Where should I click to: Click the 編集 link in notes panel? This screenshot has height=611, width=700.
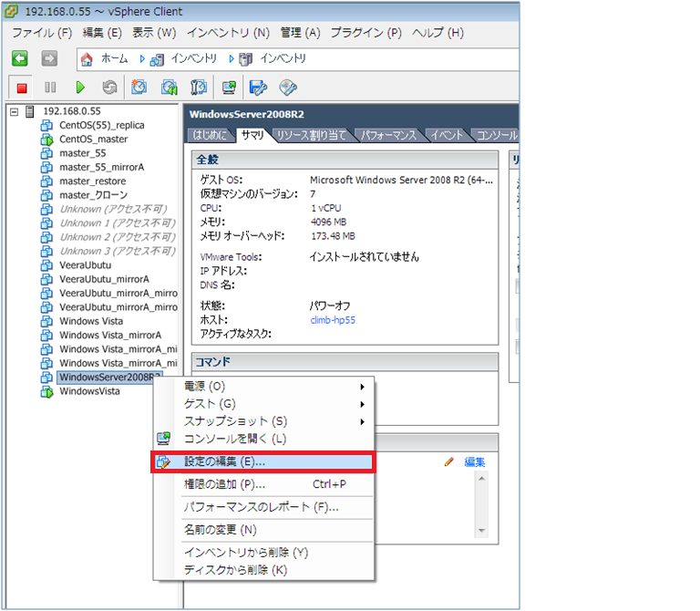point(474,461)
